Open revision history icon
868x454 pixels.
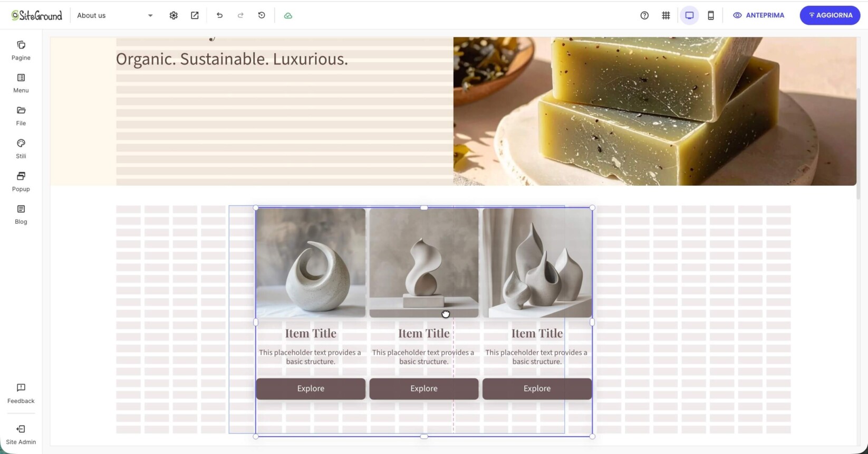point(262,15)
